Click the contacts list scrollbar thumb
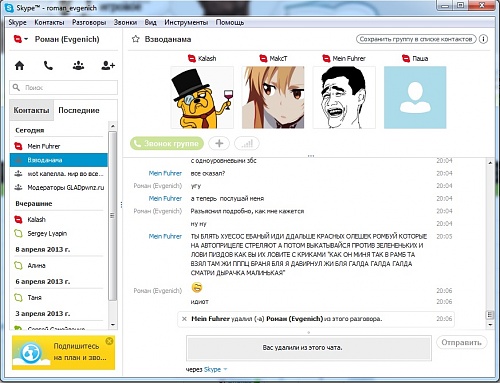This screenshot has height=383, width=500. pos(113,216)
